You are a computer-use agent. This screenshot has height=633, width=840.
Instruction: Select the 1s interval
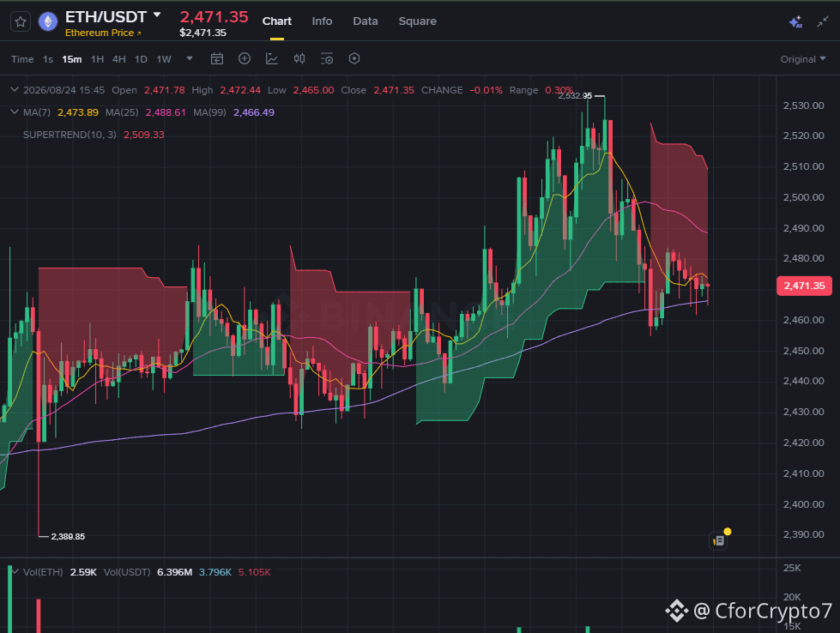point(48,59)
